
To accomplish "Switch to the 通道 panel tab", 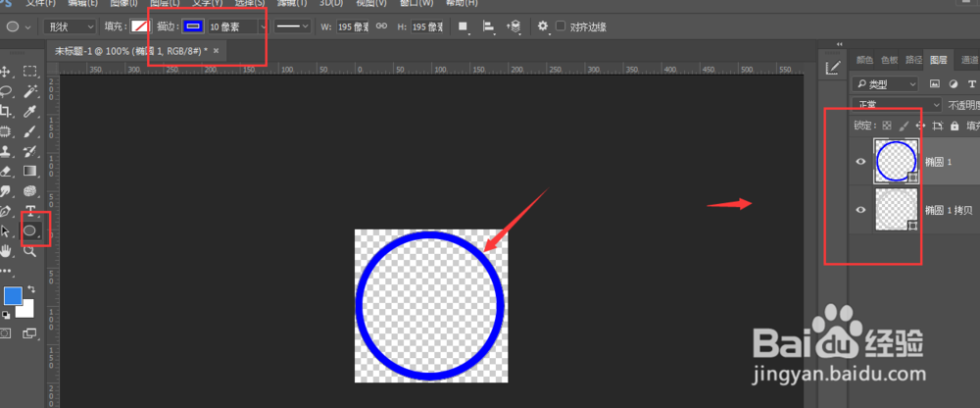I will [969, 60].
